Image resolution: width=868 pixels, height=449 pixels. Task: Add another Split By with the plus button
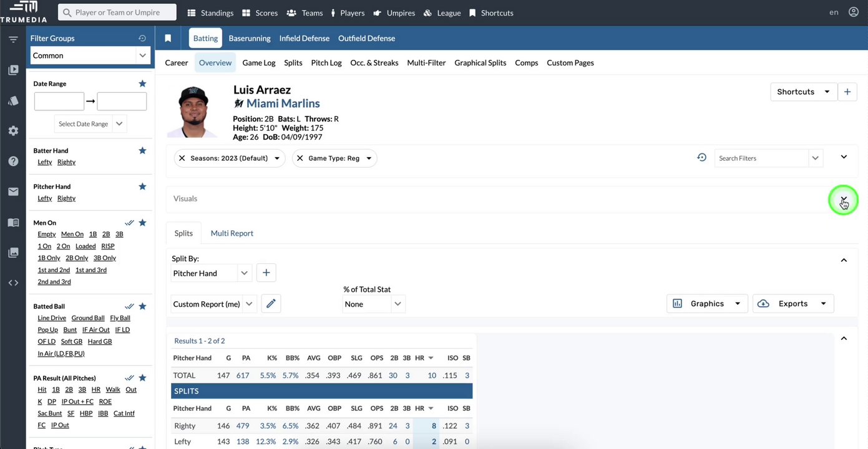(266, 273)
